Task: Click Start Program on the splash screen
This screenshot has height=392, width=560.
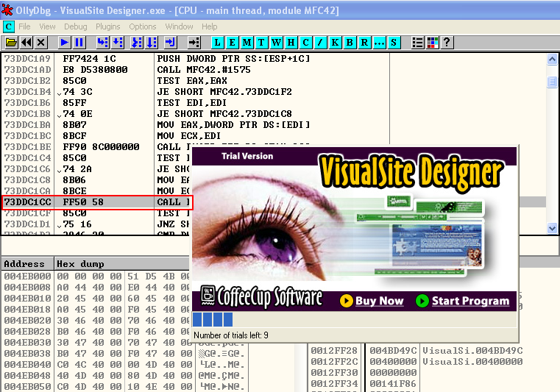Action: [470, 301]
